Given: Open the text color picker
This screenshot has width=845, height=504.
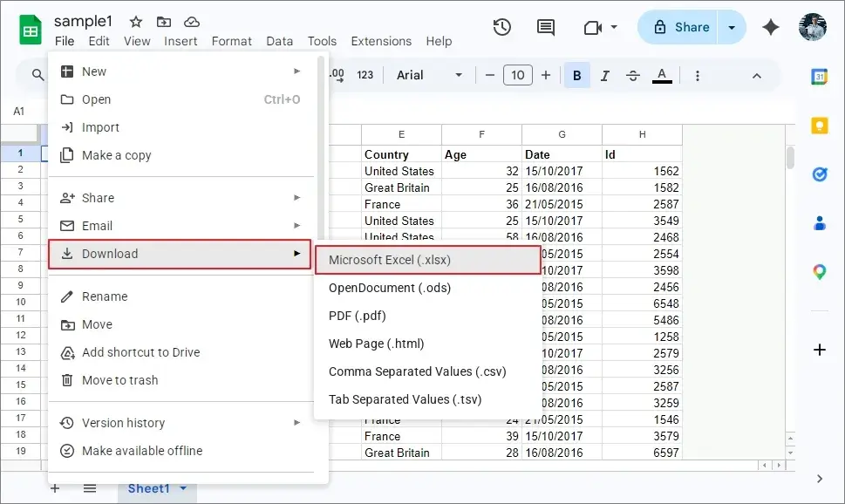Looking at the screenshot, I should (662, 76).
